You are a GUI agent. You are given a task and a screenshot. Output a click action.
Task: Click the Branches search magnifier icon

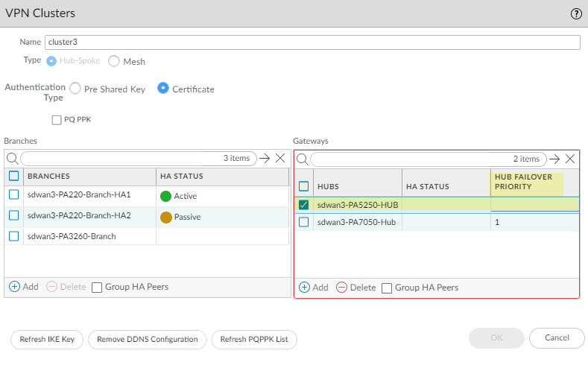pos(13,159)
